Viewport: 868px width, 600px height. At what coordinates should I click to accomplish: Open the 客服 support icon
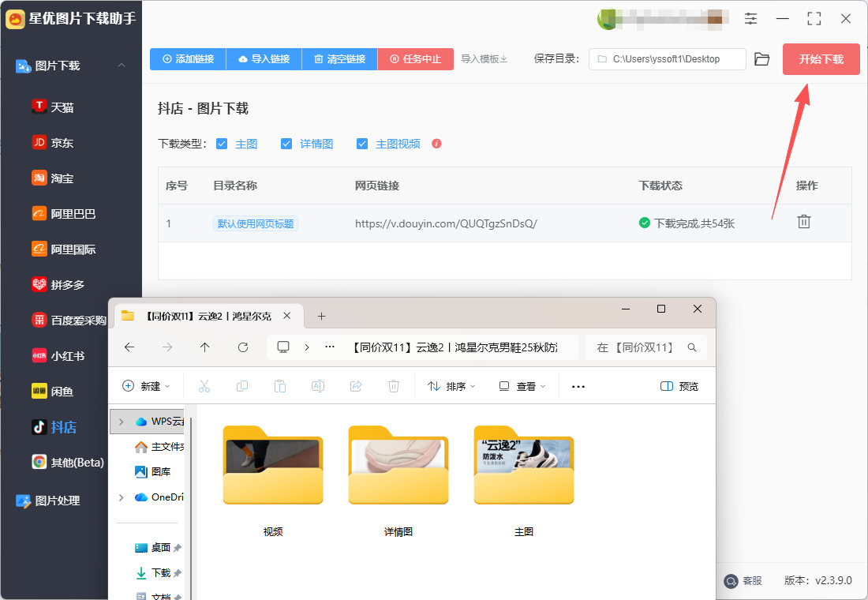point(731,580)
